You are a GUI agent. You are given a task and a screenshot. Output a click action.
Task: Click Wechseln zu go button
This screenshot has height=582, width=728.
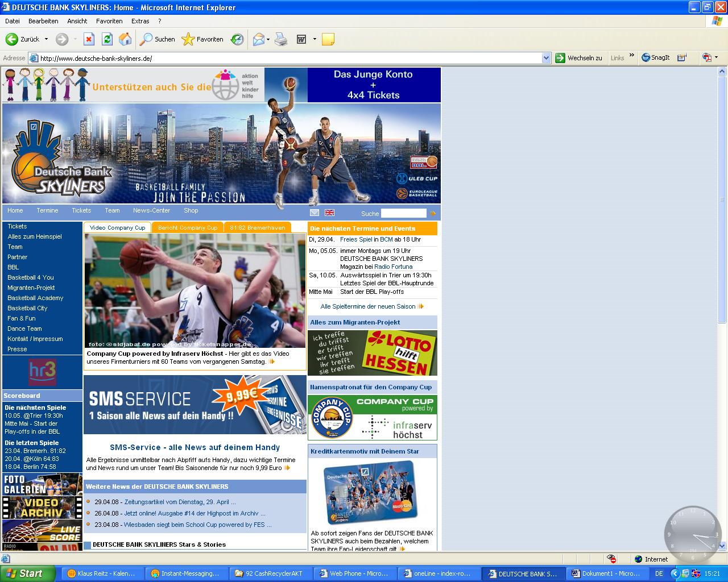click(x=579, y=57)
